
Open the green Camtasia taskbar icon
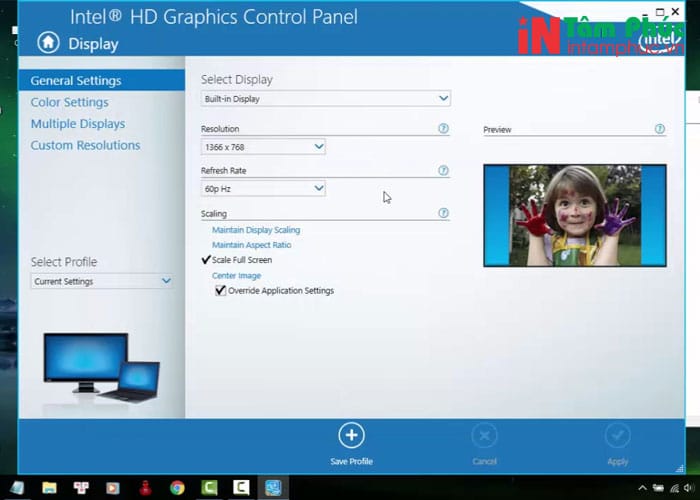click(209, 488)
